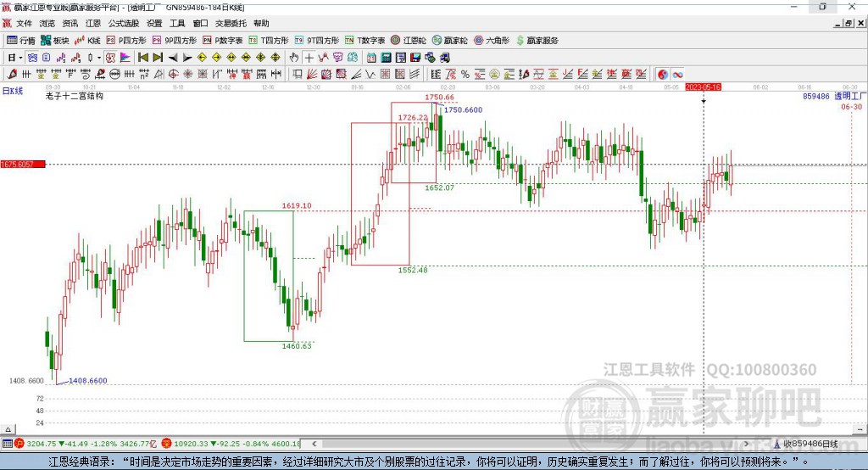Restore the inner document window
Viewport: 868px width, 470px height.
point(849,23)
